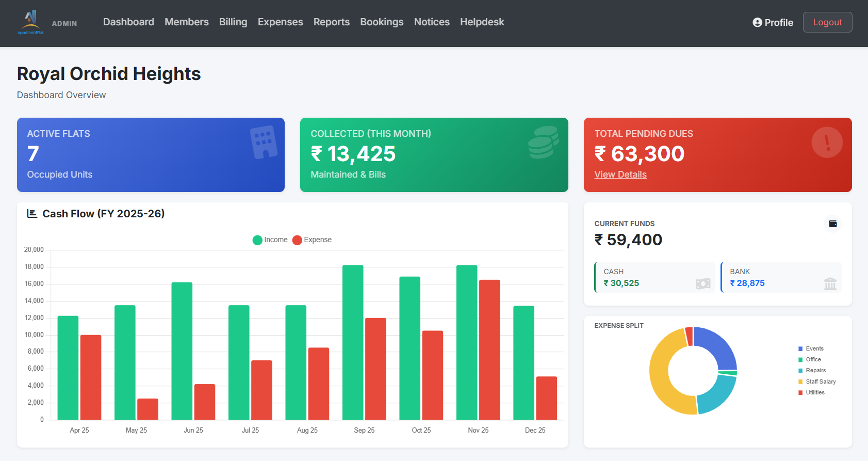
Task: Click the Utilities red donut segment
Action: click(x=689, y=337)
